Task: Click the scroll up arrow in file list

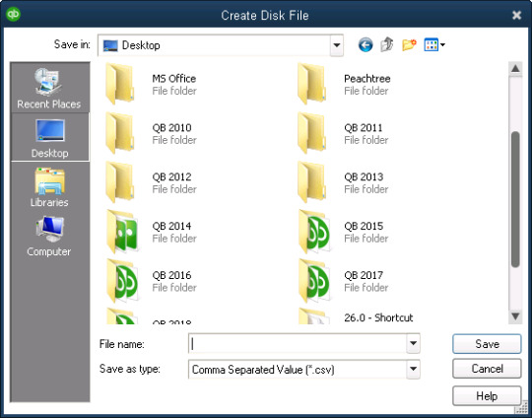Action: [515, 69]
